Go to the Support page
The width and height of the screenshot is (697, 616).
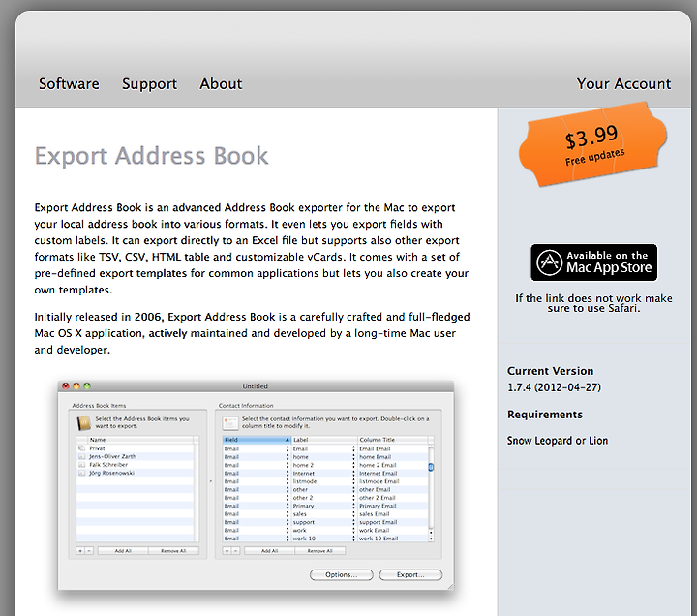coord(149,83)
